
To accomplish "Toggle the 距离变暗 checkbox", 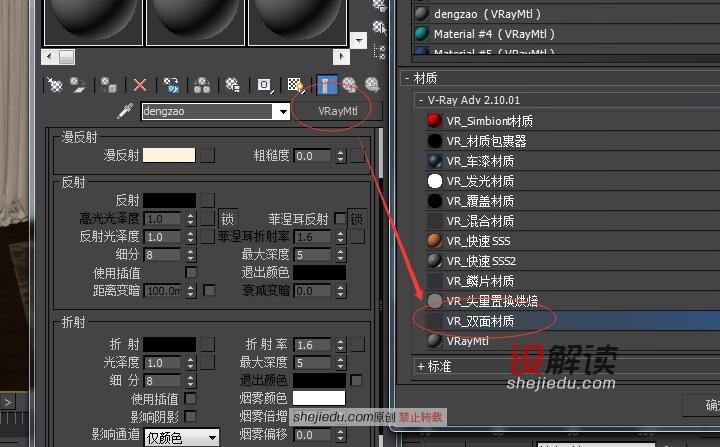I will click(x=209, y=290).
